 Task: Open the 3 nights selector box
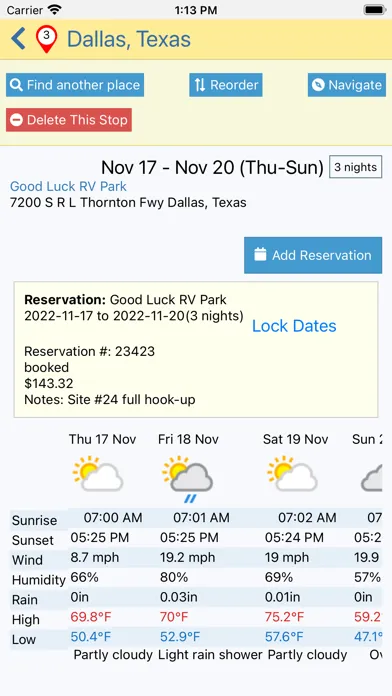(355, 167)
